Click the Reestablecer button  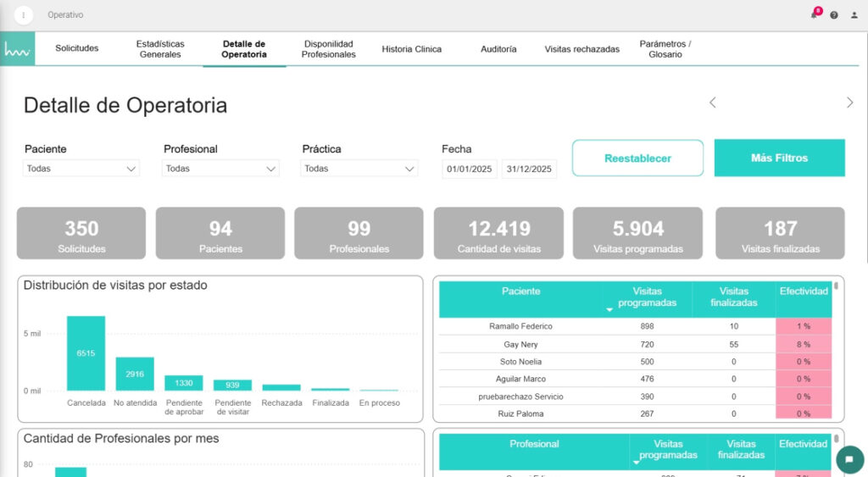(x=637, y=158)
